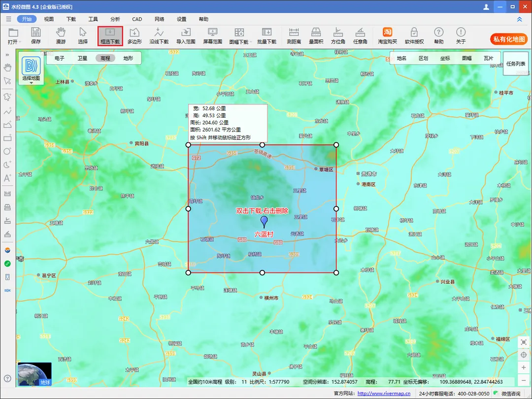The image size is (532, 399).
Task: Click sidebar SDK icon
Action: (7, 291)
